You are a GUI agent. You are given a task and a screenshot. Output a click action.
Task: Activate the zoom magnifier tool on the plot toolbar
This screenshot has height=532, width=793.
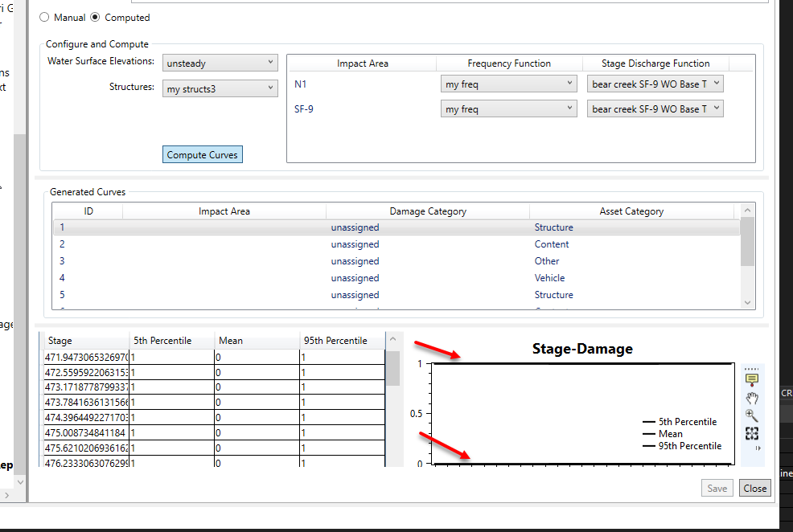click(x=751, y=415)
